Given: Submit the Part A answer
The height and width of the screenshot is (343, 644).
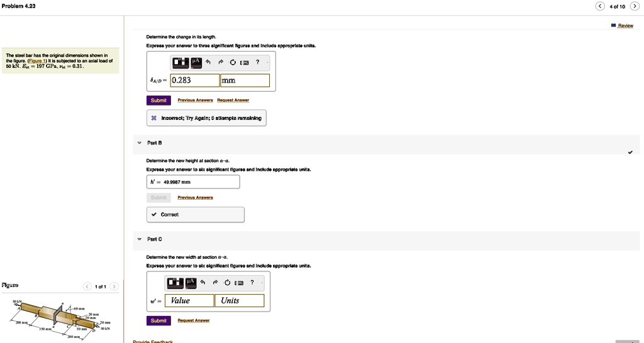Looking at the screenshot, I should [x=158, y=100].
